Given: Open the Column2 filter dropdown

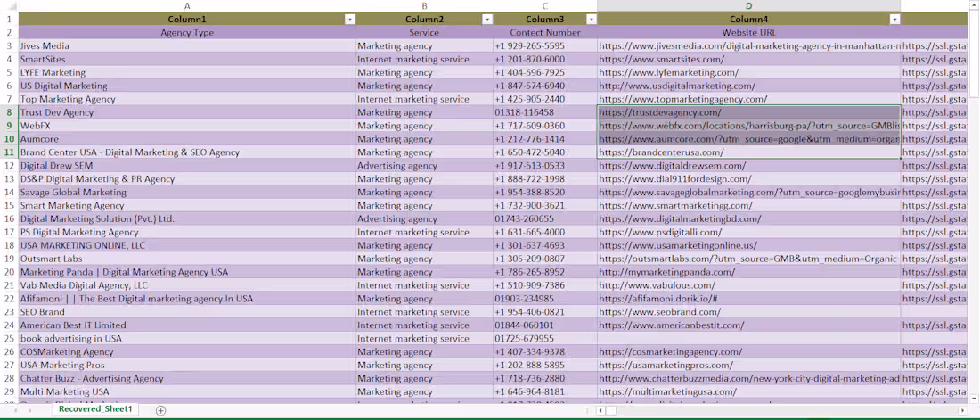Looking at the screenshot, I should [486, 20].
